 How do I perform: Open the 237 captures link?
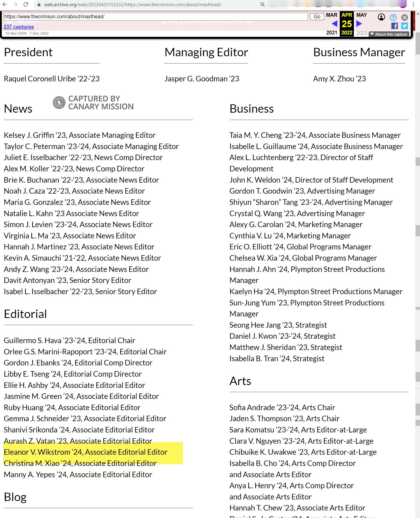(19, 27)
